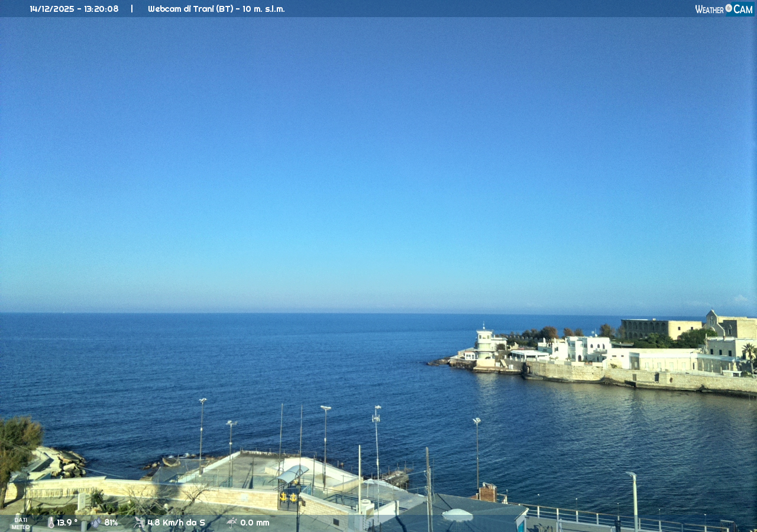757x532 pixels.
Task: Select the 13.9° temperature reading
Action: pyautogui.click(x=67, y=523)
